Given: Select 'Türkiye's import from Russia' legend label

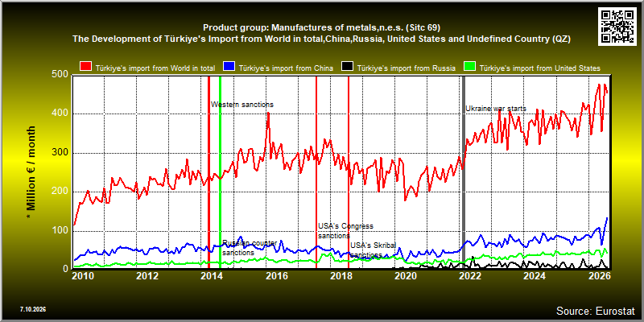Looking at the screenshot, I should [x=407, y=68].
